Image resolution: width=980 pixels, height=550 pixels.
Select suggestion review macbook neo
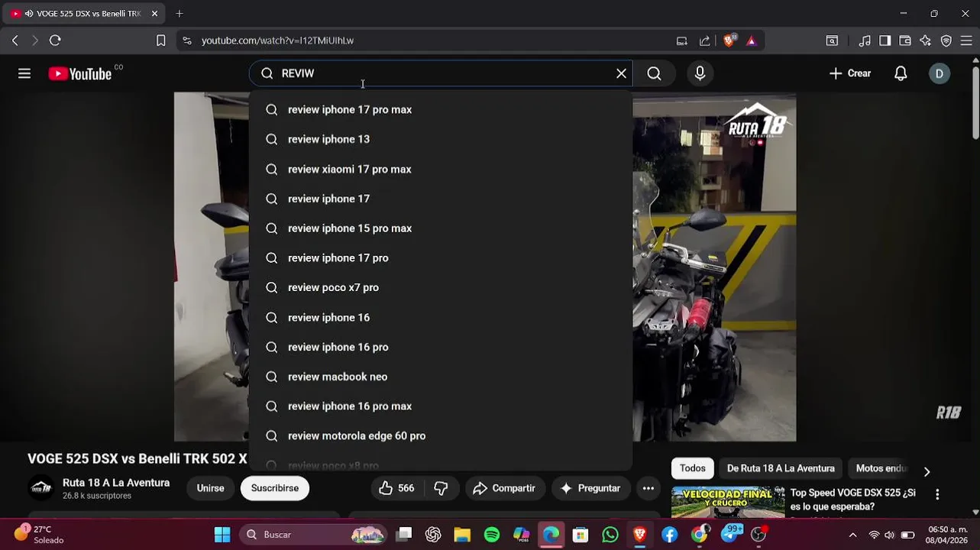point(441,377)
